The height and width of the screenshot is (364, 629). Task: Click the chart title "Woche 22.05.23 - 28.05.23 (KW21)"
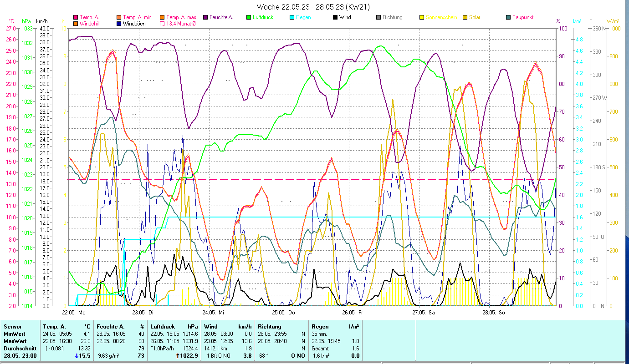[x=313, y=7]
